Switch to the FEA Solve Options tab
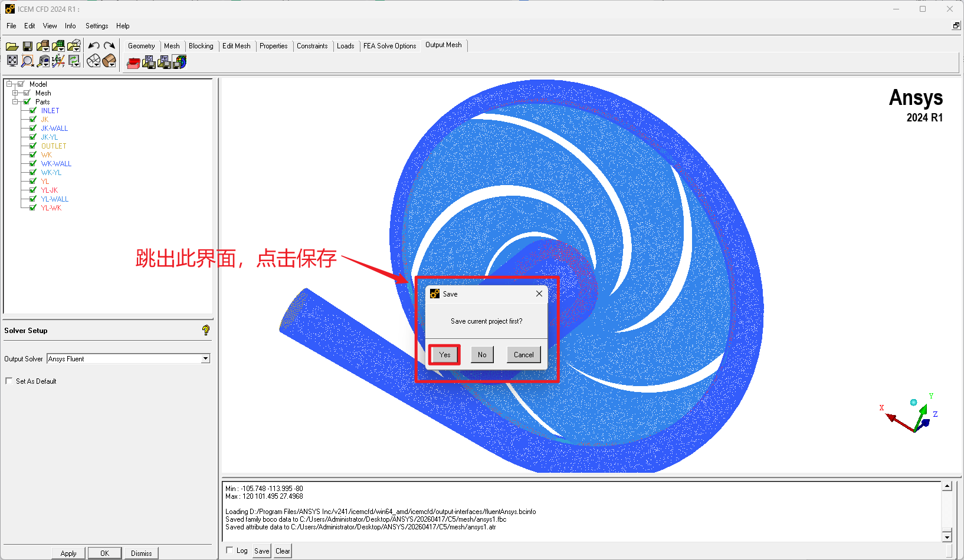 pos(390,46)
